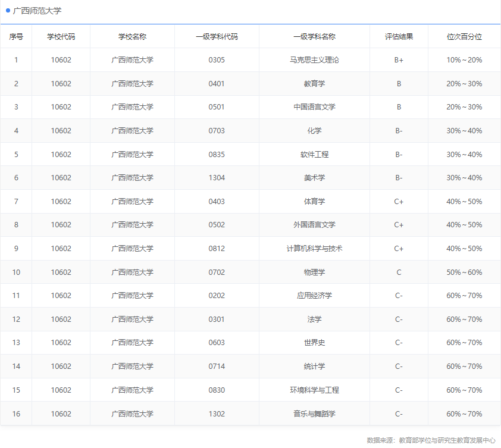
Task: Click the 评估结果 column header
Action: pos(399,37)
